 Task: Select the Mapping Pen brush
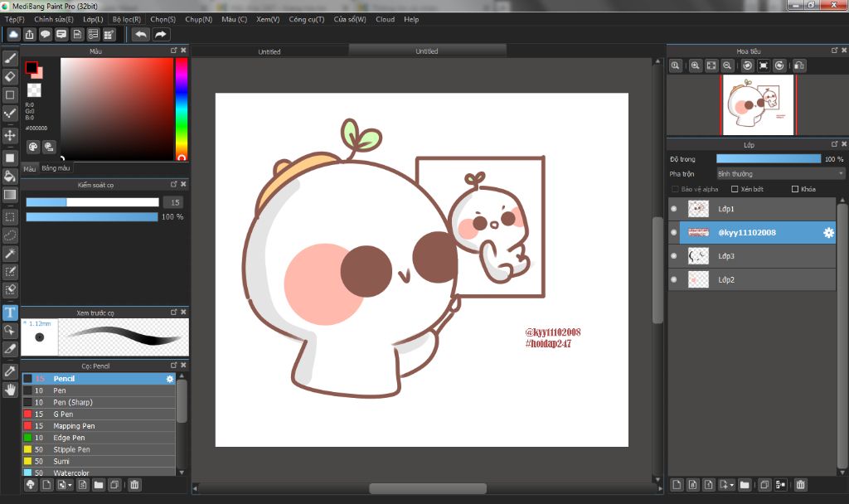tap(99, 426)
